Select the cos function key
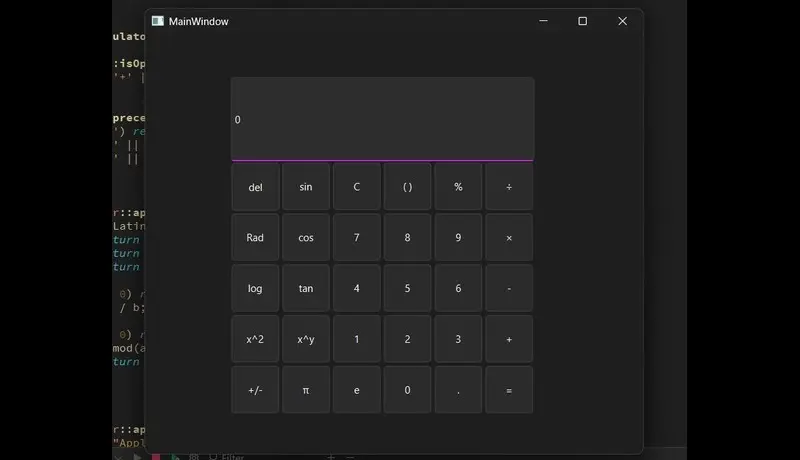The height and width of the screenshot is (460, 800). (x=306, y=237)
